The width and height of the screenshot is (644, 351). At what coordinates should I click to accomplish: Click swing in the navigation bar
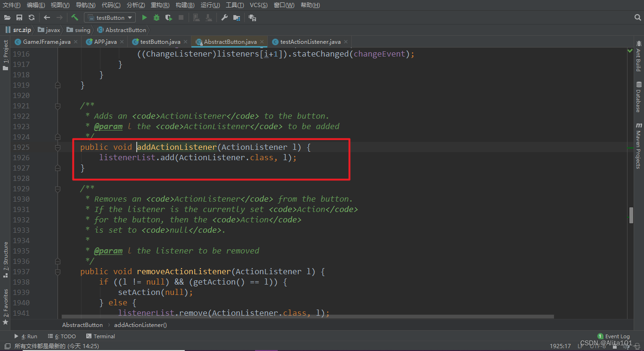point(78,30)
